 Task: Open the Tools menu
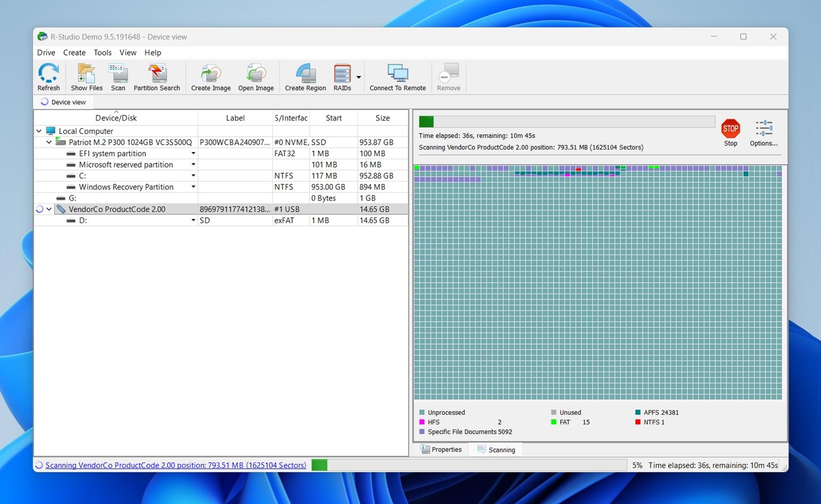(x=102, y=52)
